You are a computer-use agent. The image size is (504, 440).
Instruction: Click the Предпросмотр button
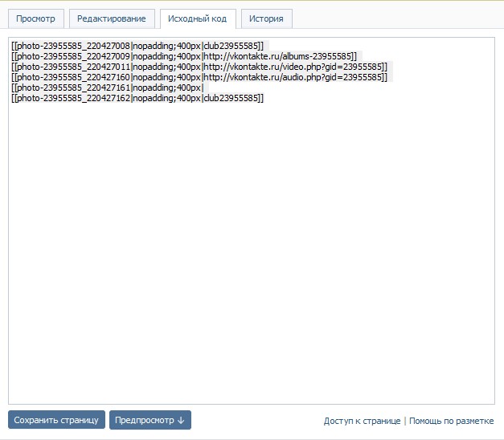150,420
